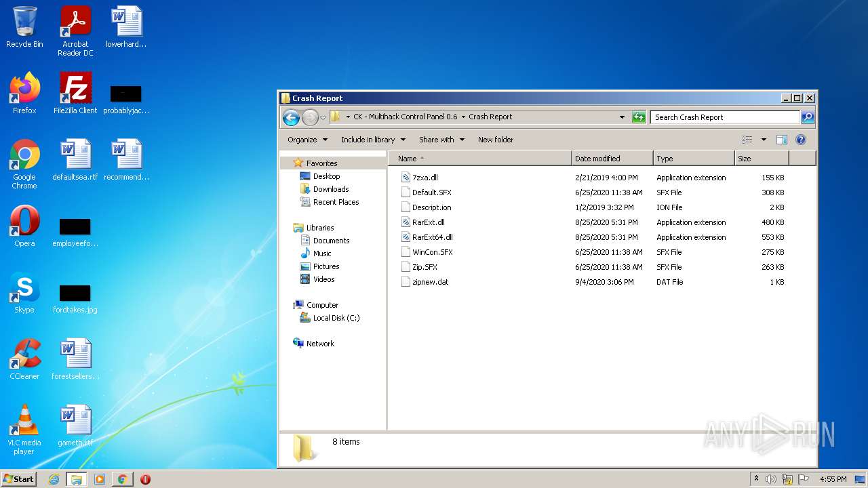Viewport: 868px width, 488px height.
Task: Open Include in library dropdown
Action: (373, 140)
